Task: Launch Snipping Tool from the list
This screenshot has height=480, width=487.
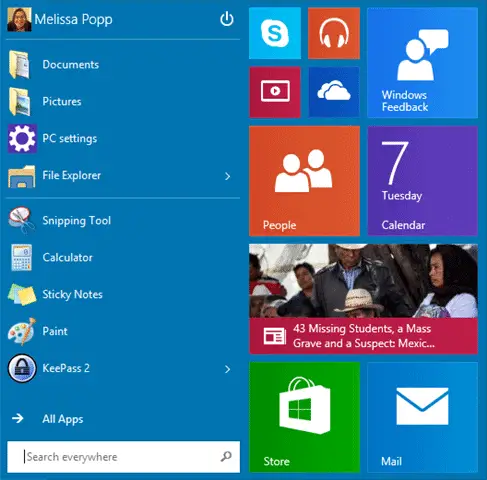Action: tap(123, 220)
